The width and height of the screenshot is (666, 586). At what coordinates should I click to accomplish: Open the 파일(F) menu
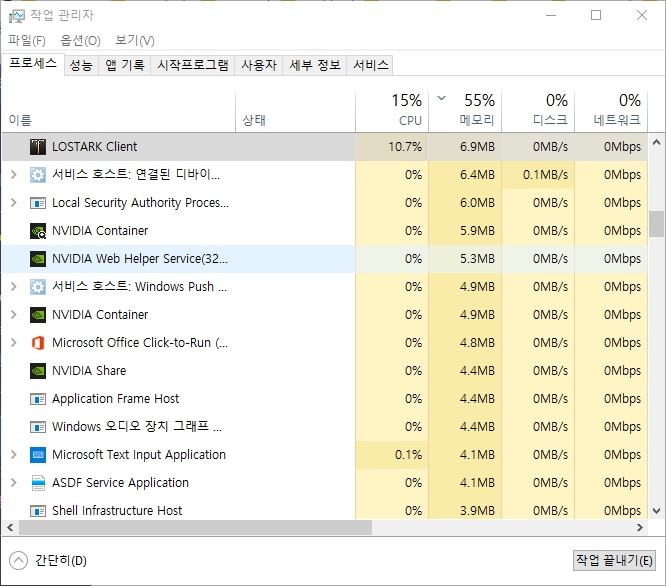[x=27, y=41]
